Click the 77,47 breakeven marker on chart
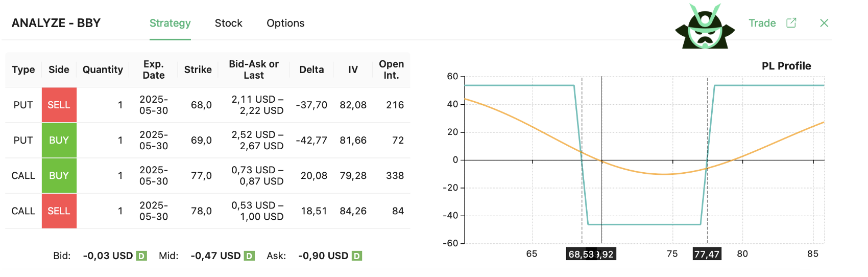 pyautogui.click(x=707, y=254)
